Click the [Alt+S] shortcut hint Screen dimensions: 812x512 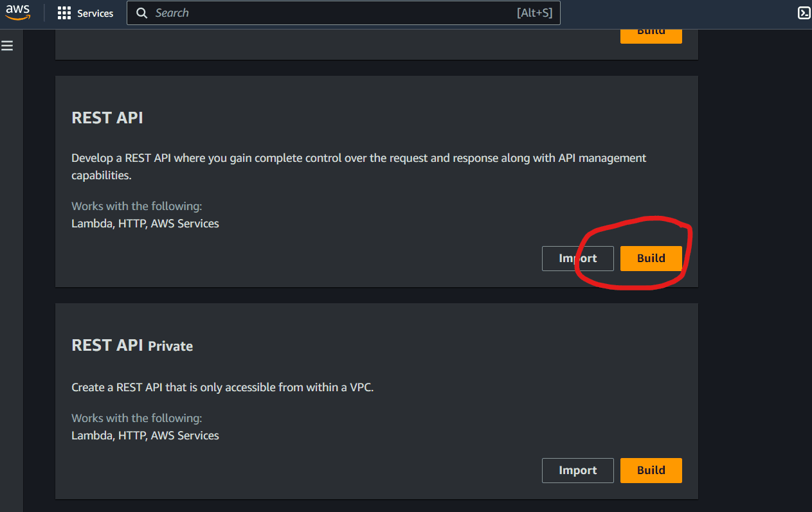pos(534,13)
